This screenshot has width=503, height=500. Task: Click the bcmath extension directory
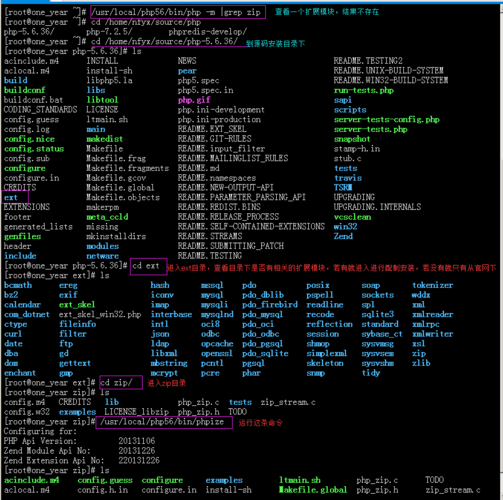[18, 285]
